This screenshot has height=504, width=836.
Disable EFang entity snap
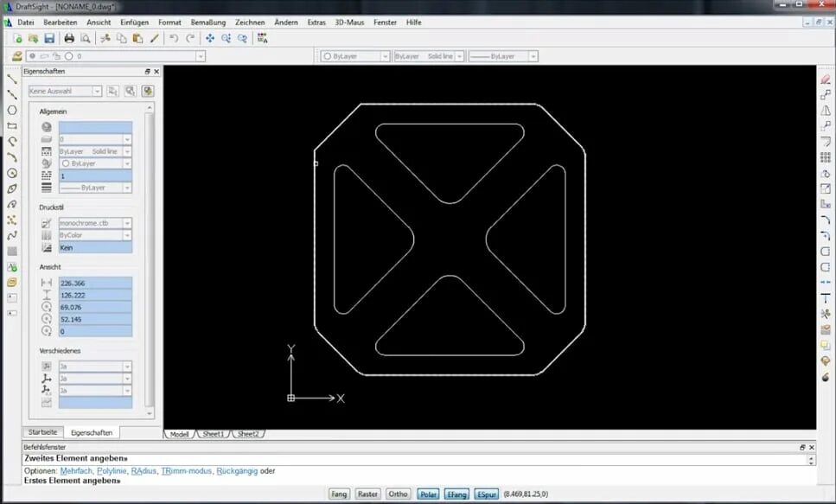pyautogui.click(x=456, y=494)
